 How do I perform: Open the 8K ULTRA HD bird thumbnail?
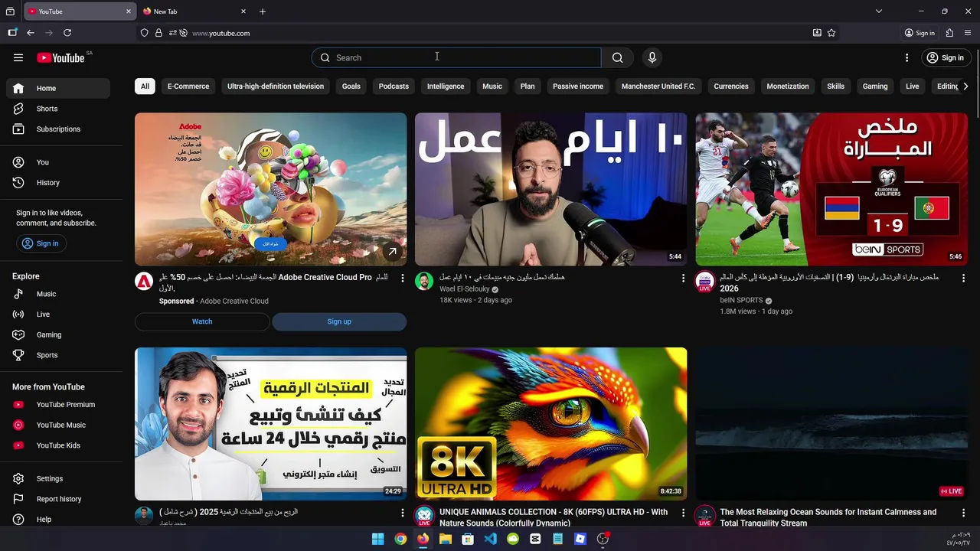tap(551, 424)
